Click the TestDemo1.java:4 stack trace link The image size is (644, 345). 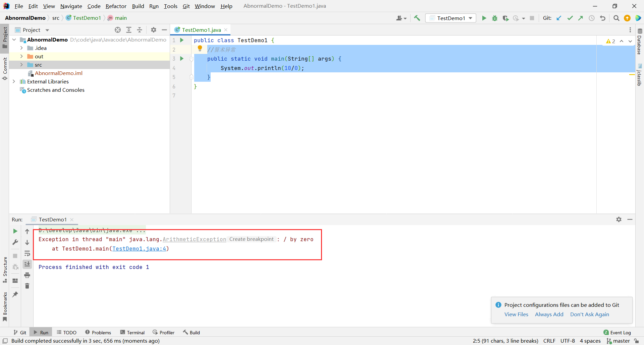pyautogui.click(x=139, y=249)
